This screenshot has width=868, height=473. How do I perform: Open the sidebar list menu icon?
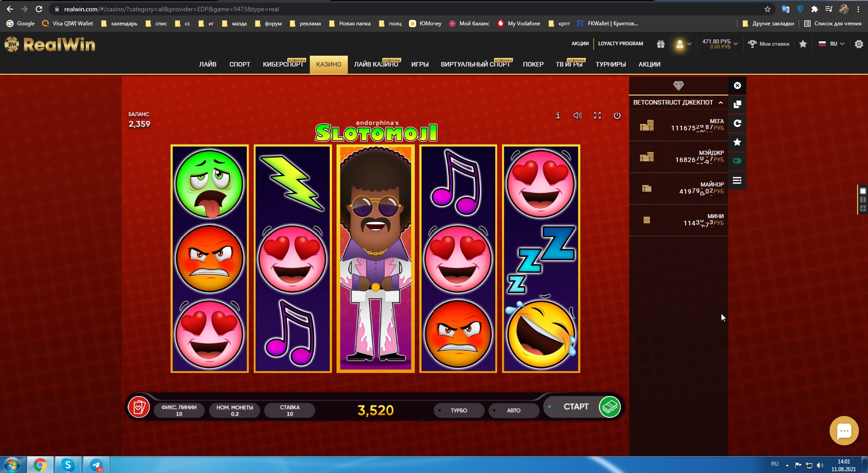[x=737, y=181]
